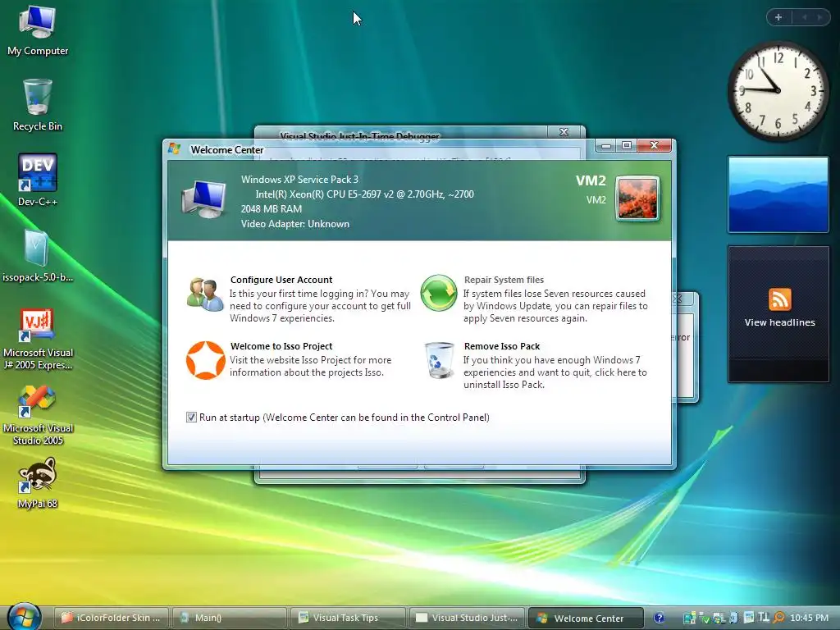This screenshot has width=840, height=630.
Task: Select Microsoft Visual Studio 2005 shortcut
Action: pos(38,415)
